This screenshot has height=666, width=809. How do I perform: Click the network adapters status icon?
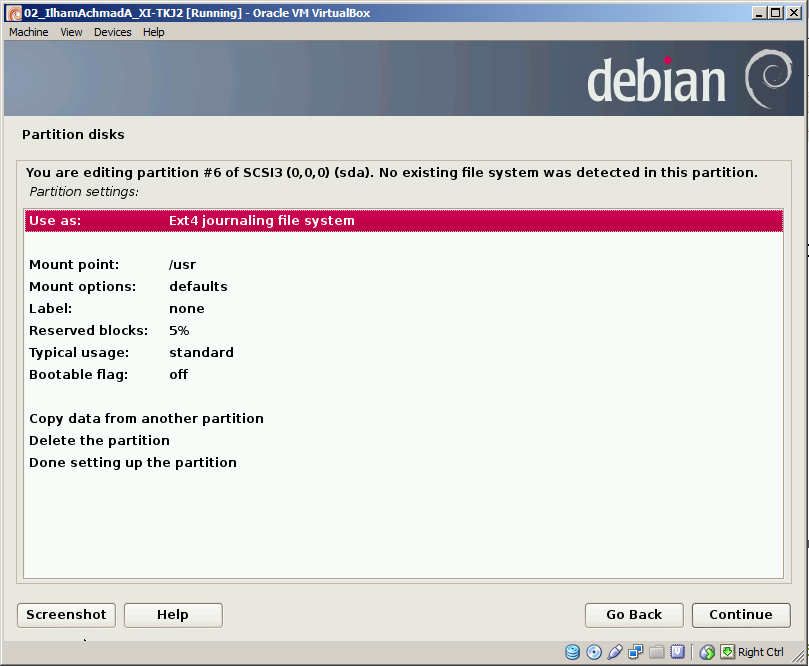click(635, 652)
